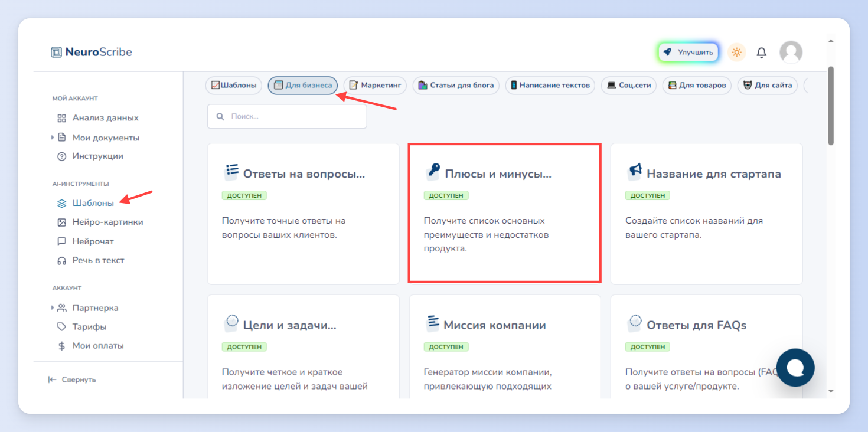Screen dimensions: 868x432
Task: Toggle the sun light-theme icon
Action: (x=736, y=52)
